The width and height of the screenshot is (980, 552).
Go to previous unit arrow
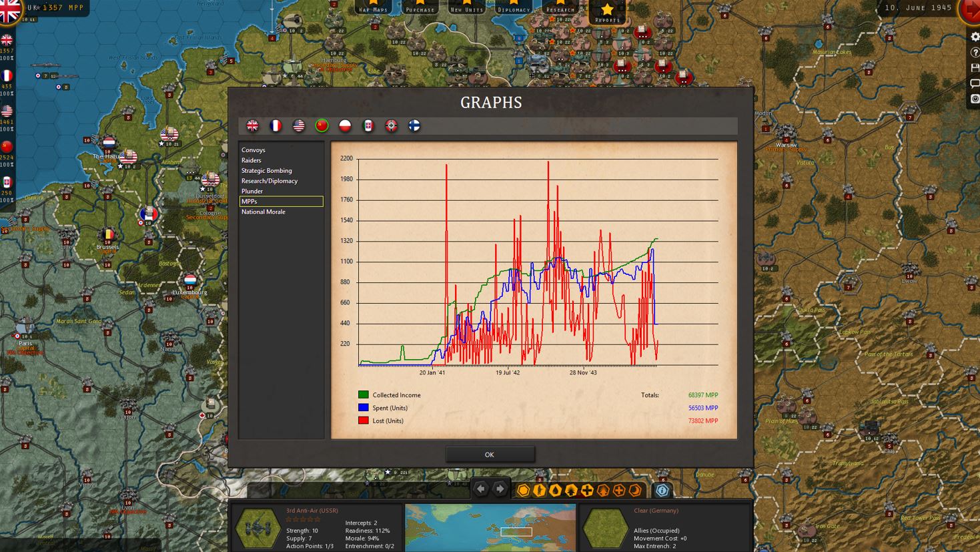pyautogui.click(x=480, y=489)
